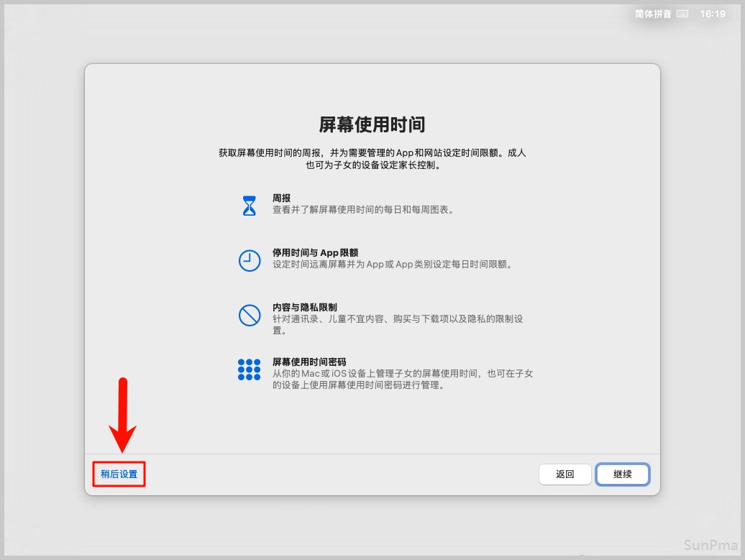
Task: Click the 周报 description about daily and weekly charts
Action: (x=363, y=210)
